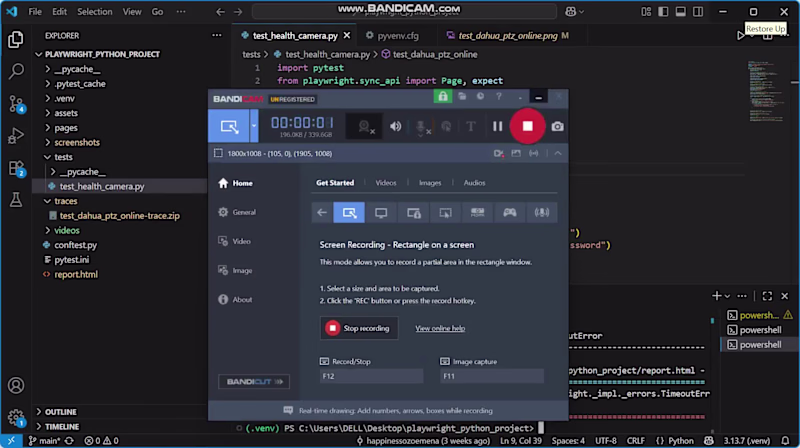
Task: Expand the pages folder in Explorer
Action: tap(66, 128)
